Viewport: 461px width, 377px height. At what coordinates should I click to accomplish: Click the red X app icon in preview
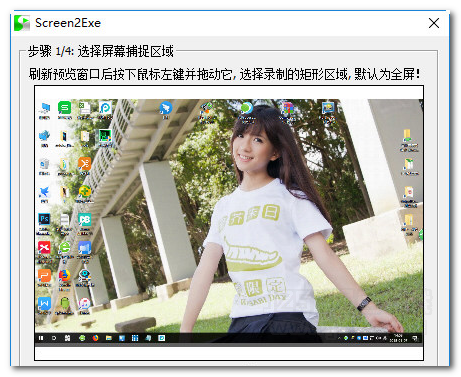44,248
